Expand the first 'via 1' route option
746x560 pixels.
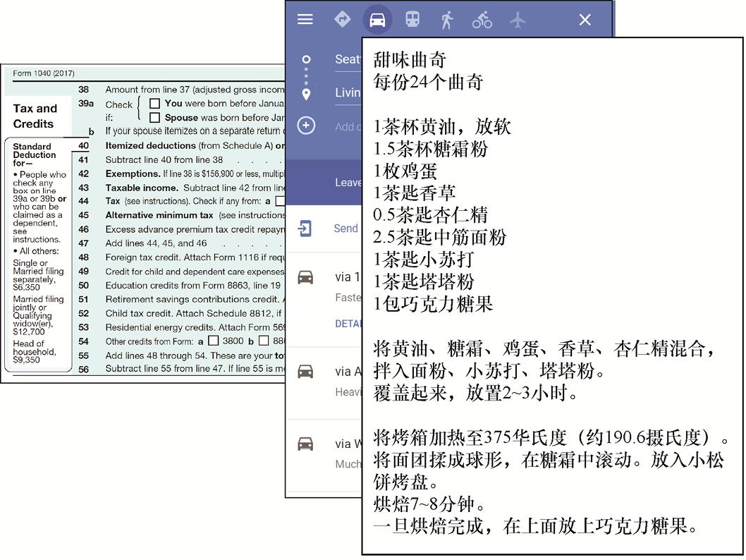[342, 277]
